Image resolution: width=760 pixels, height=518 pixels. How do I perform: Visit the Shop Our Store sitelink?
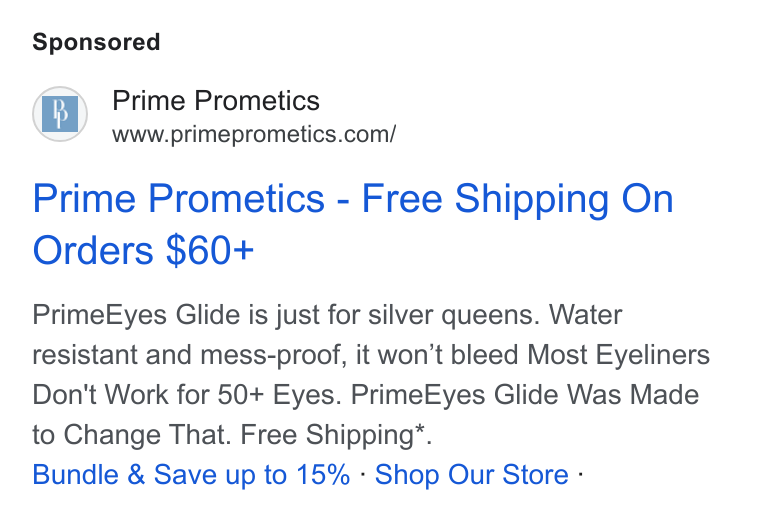pos(472,474)
